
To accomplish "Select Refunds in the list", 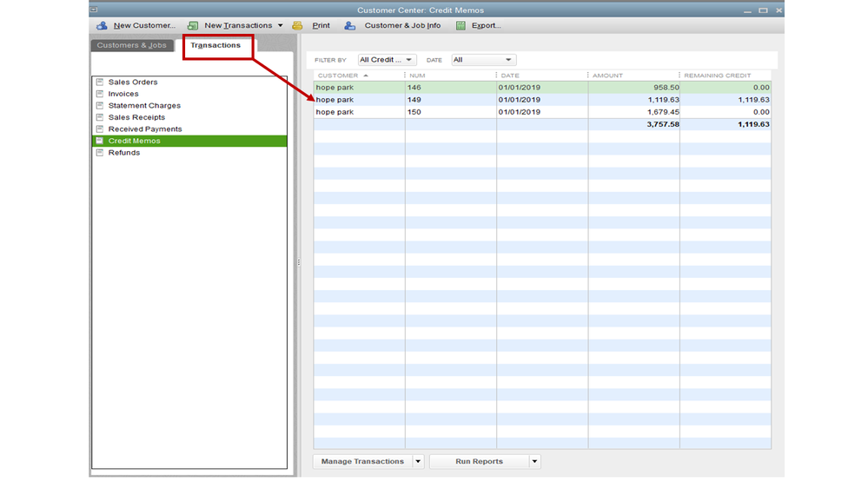I will pos(189,152).
